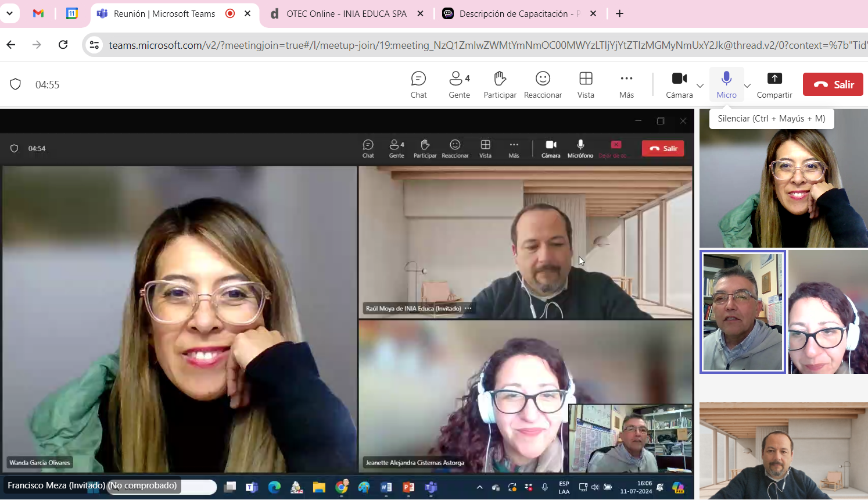Reload the page in the browser
The width and height of the screenshot is (868, 500).
[63, 45]
